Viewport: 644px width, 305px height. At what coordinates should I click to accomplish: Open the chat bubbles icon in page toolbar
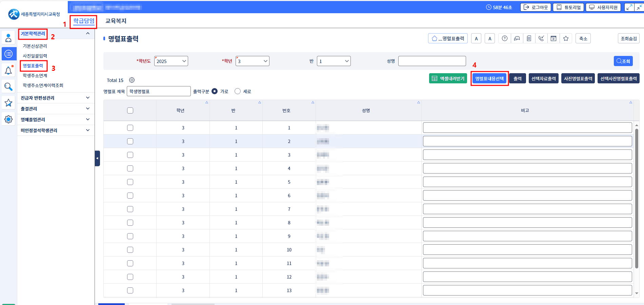pos(517,39)
